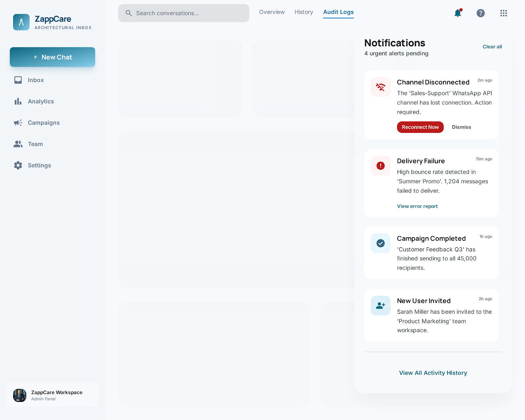The width and height of the screenshot is (525, 420).
Task: Go to Analytics in the sidebar
Action: click(x=40, y=101)
